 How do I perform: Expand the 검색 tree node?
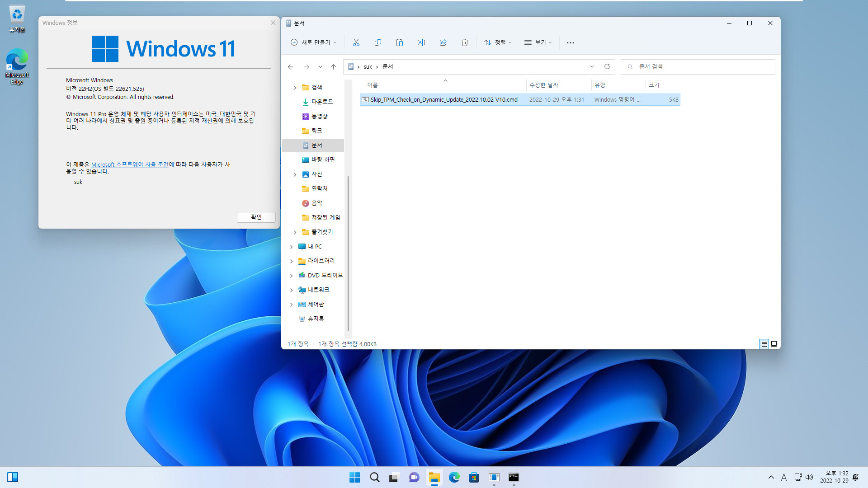295,88
